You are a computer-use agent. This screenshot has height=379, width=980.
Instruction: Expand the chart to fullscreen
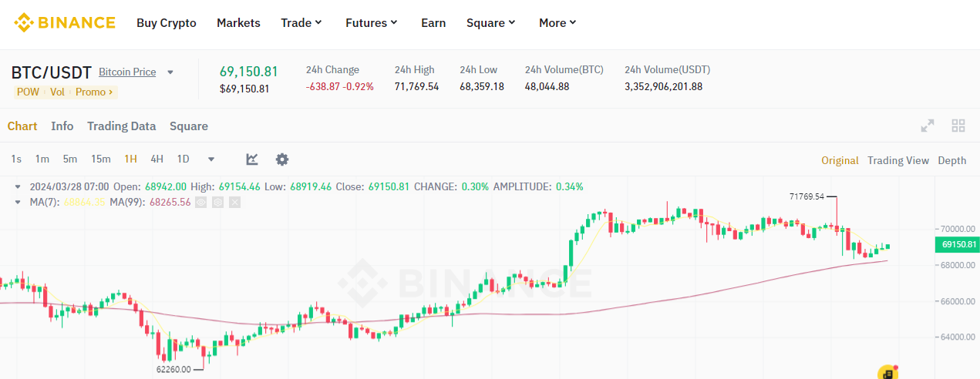(928, 126)
